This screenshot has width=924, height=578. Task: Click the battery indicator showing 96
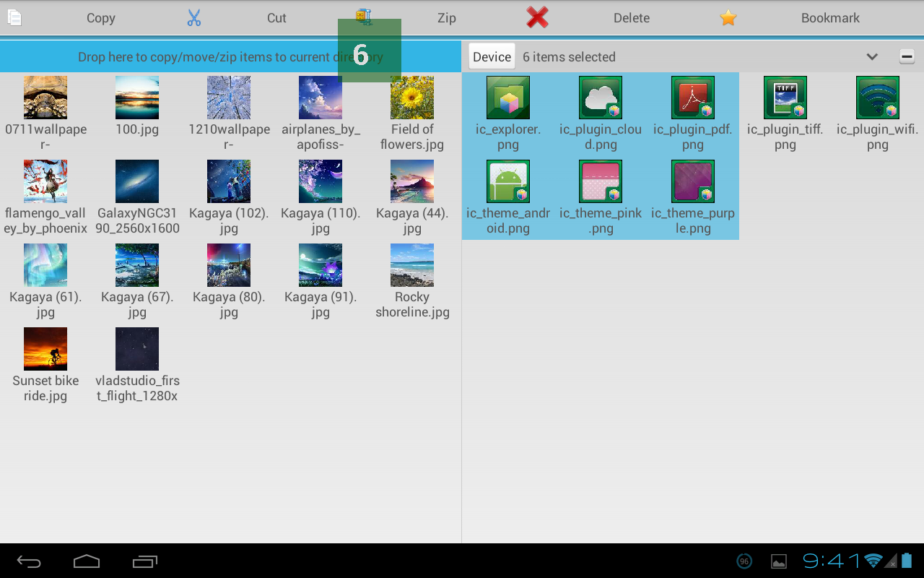(x=744, y=561)
